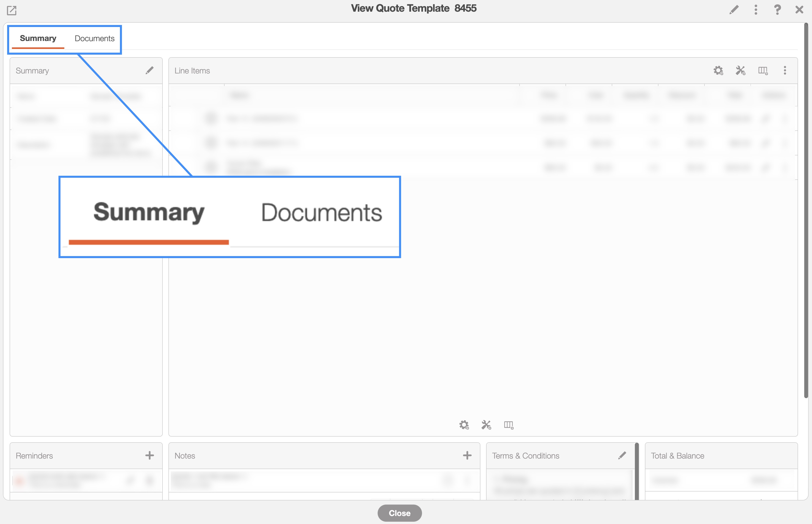This screenshot has width=812, height=524.
Task: Edit Terms & Conditions with pencil icon
Action: pyautogui.click(x=622, y=455)
